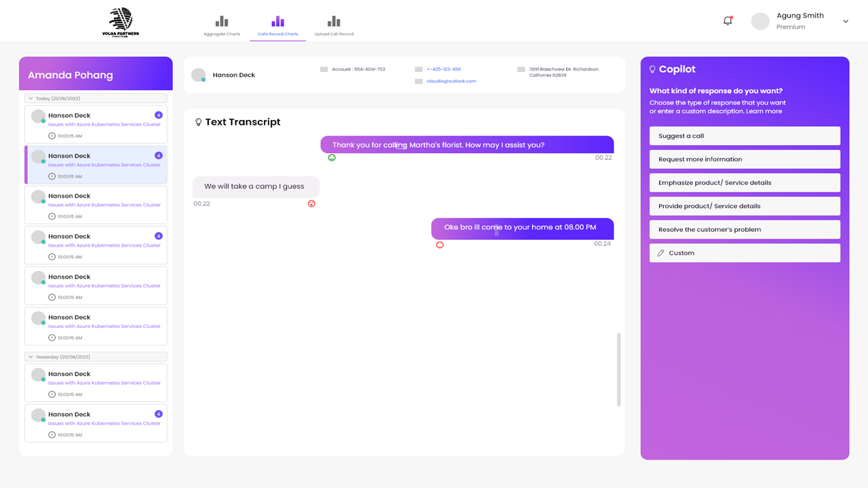This screenshot has width=868, height=488.
Task: Click the red sad emoji under camp message
Action: pos(311,203)
